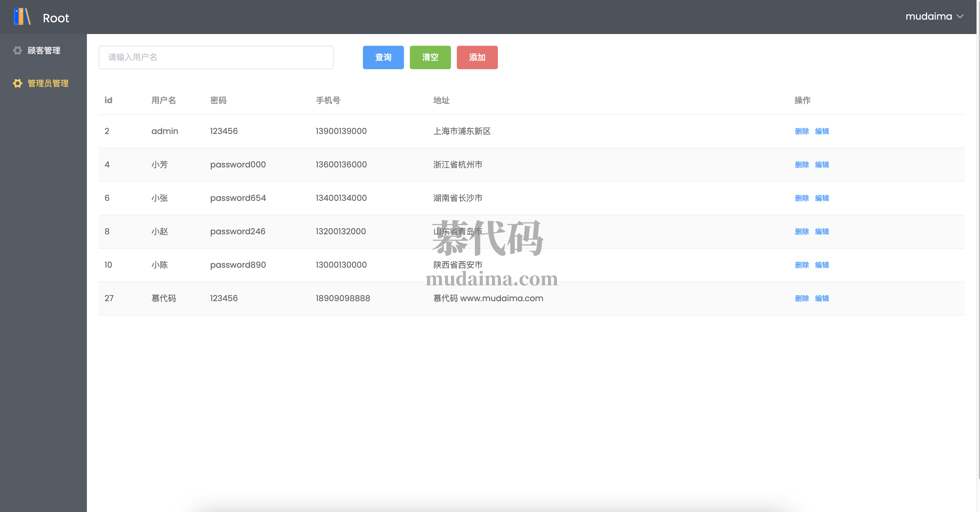The image size is (980, 512).
Task: Click 删除 for user 小赵
Action: tap(801, 231)
